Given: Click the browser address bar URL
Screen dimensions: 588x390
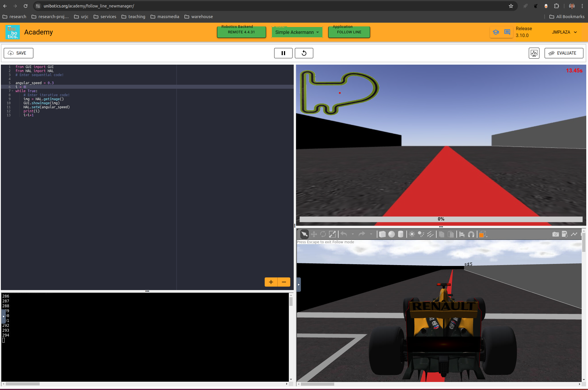Looking at the screenshot, I should (89, 6).
